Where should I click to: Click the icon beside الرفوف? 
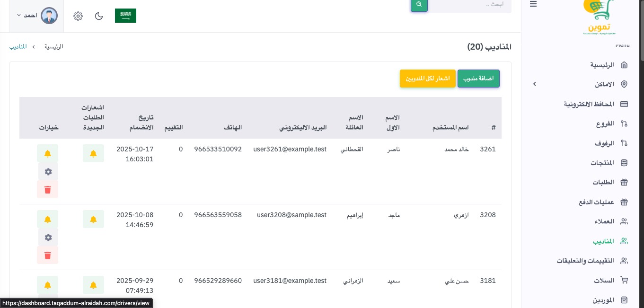pos(624,143)
